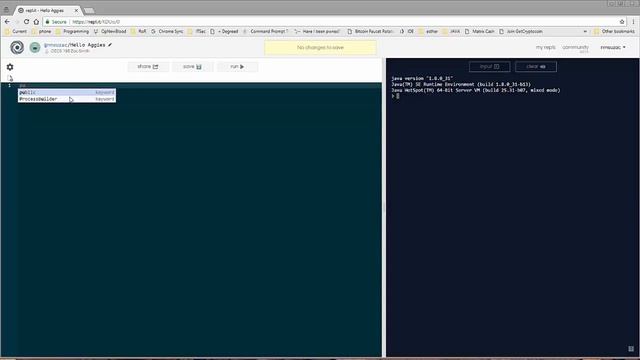The height and width of the screenshot is (360, 640).
Task: Open the Degreed bookmark
Action: click(x=224, y=31)
